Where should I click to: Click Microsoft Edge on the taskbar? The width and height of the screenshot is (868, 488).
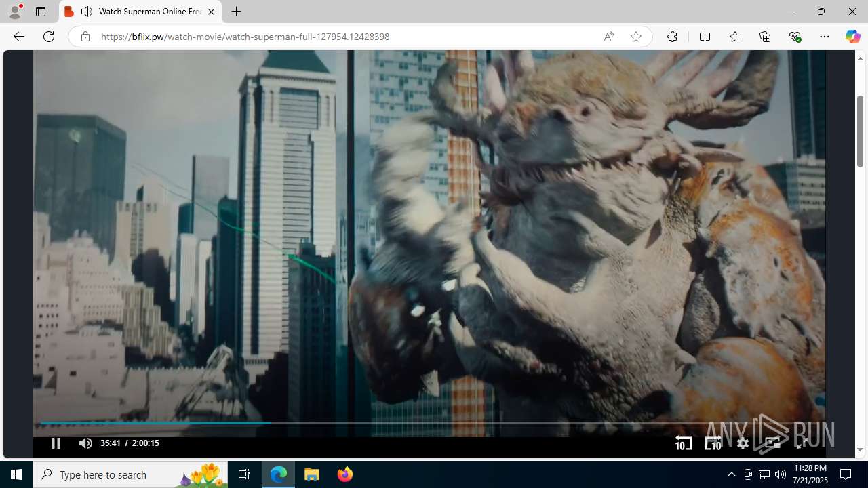279,474
